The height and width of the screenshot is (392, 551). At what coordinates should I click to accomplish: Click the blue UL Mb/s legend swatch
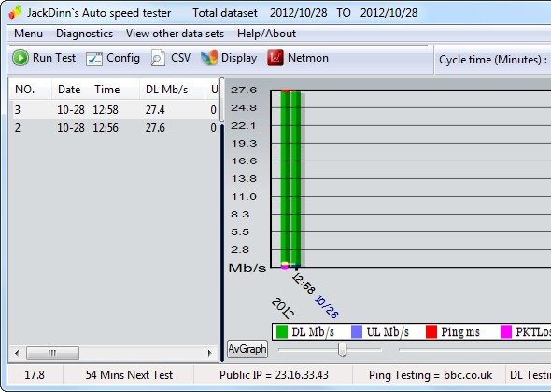tap(357, 331)
